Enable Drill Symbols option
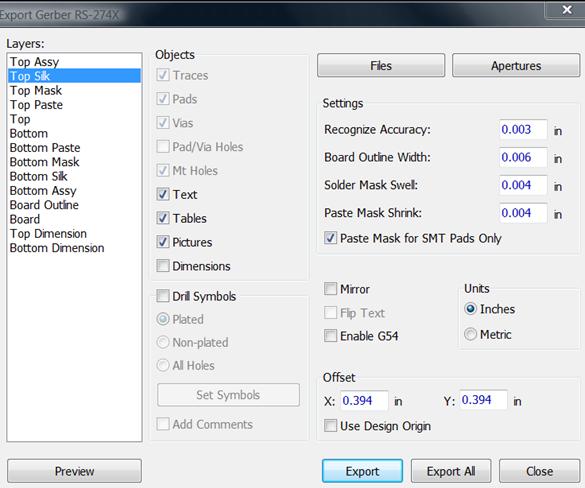The height and width of the screenshot is (488, 585). 163,296
